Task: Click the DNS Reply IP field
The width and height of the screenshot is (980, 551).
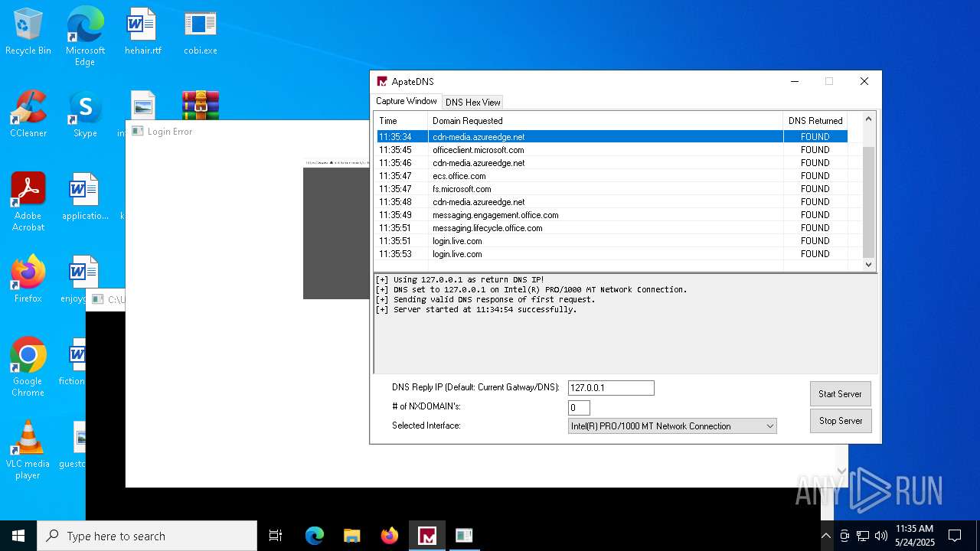Action: [611, 388]
